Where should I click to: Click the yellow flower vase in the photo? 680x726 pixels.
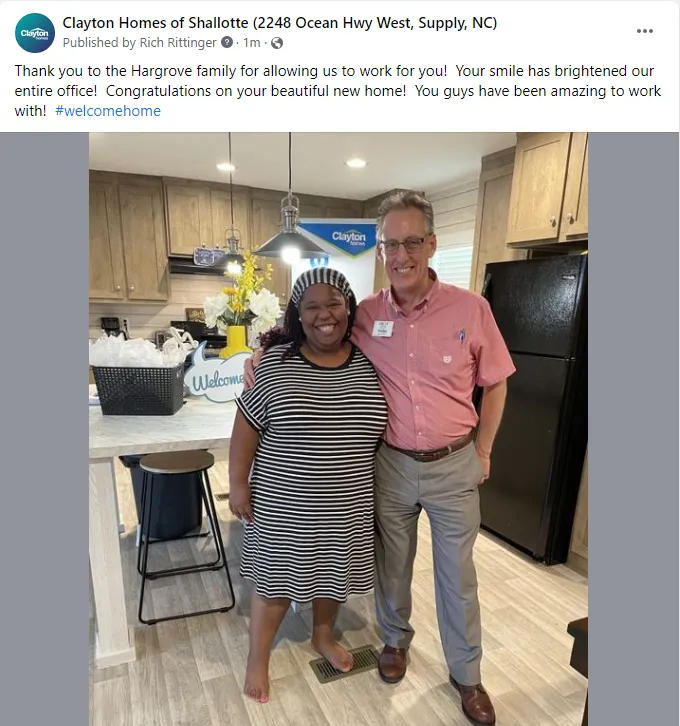[x=235, y=342]
